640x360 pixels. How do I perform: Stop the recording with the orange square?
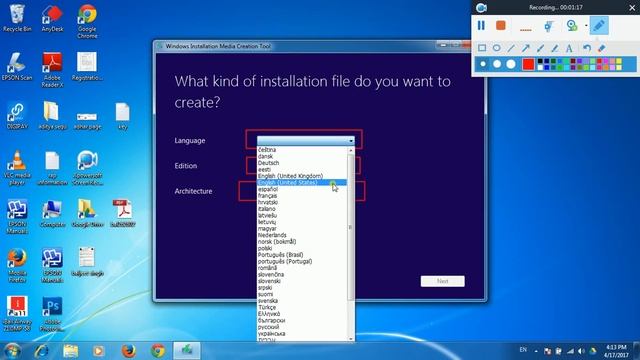point(500,25)
